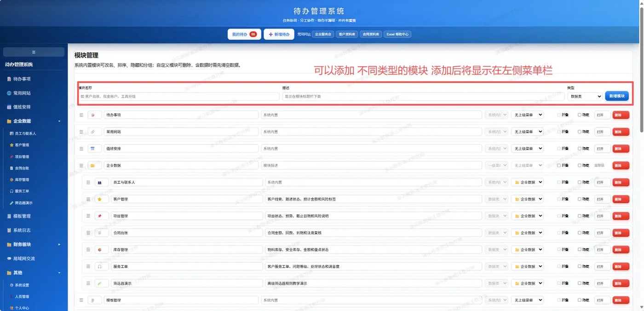Tick 隐藏 checkbox for 企业数据 row
The image size is (644, 311).
pos(580,165)
